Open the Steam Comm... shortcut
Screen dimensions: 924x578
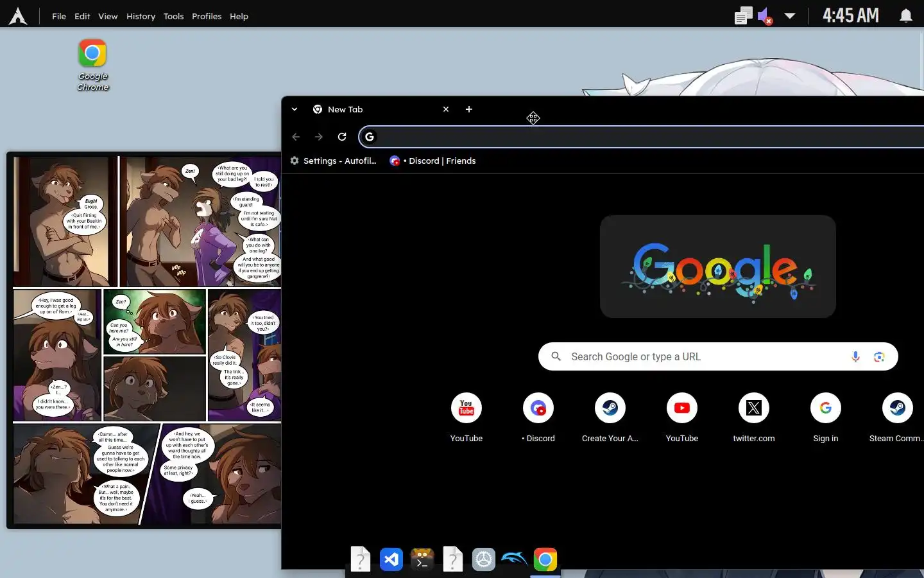(x=897, y=418)
